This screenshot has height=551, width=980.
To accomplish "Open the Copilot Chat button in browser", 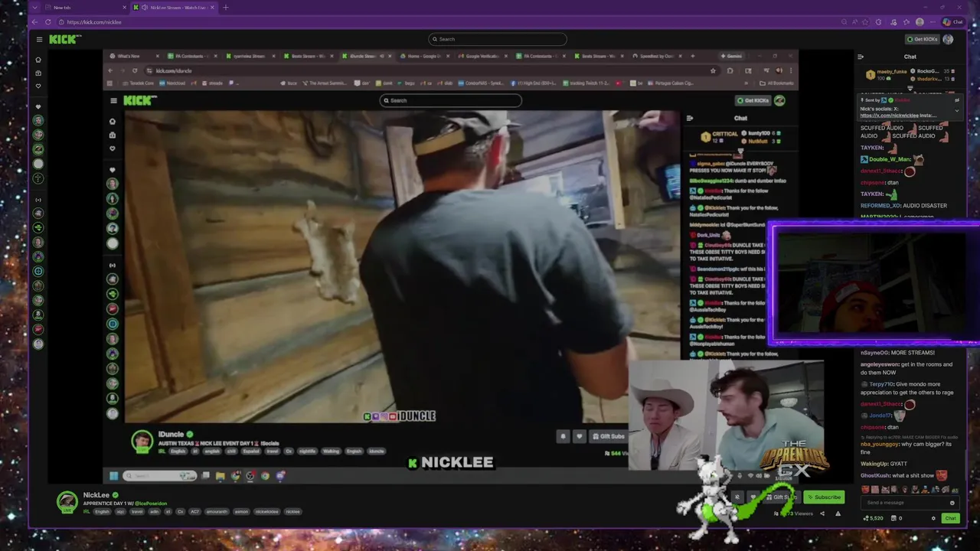I will coord(952,22).
